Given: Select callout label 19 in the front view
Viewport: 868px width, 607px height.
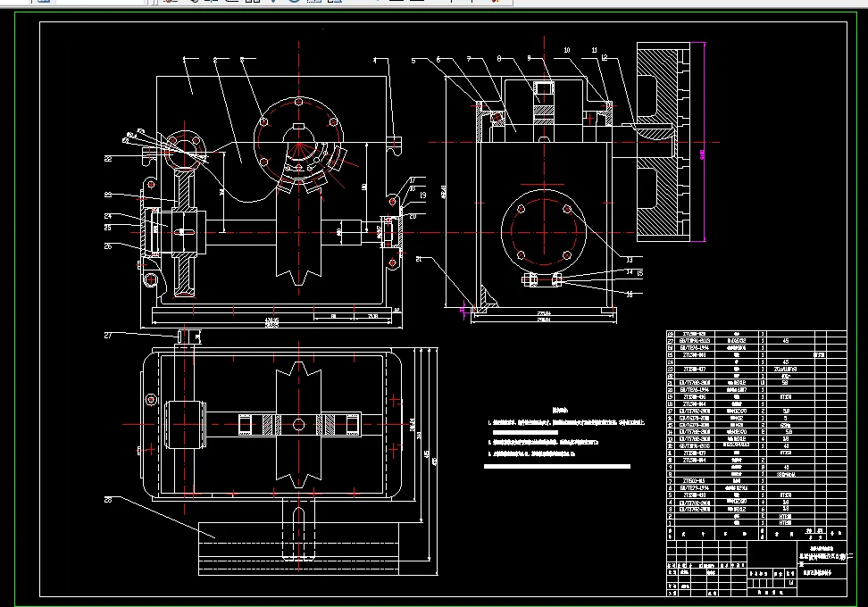Looking at the screenshot, I should (x=423, y=195).
